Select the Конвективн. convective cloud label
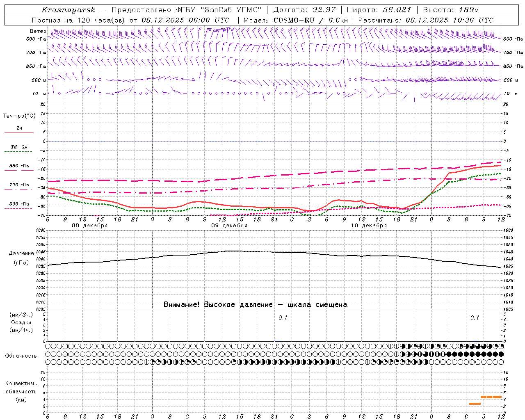The height and width of the screenshot is (420, 525). (x=21, y=383)
